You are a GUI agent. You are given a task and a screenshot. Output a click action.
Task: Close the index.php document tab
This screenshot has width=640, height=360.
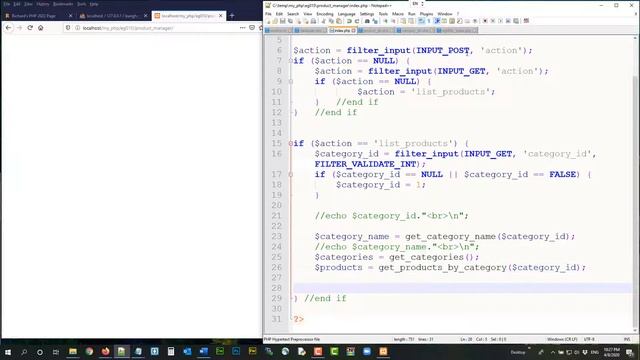(x=353, y=31)
